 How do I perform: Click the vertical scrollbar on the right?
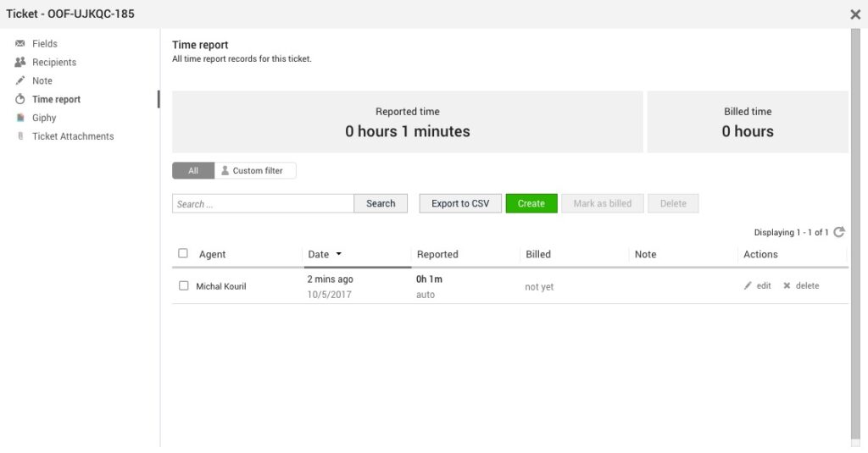click(x=854, y=237)
